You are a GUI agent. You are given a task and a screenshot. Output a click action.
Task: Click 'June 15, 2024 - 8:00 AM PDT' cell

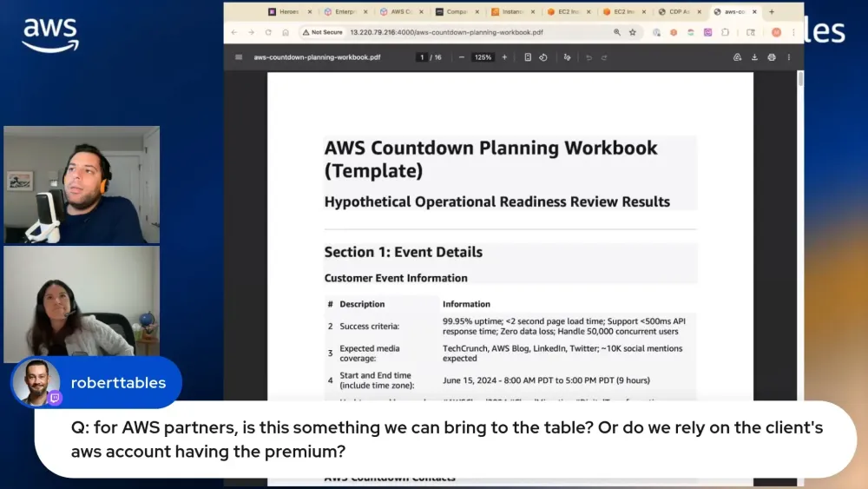[546, 380]
